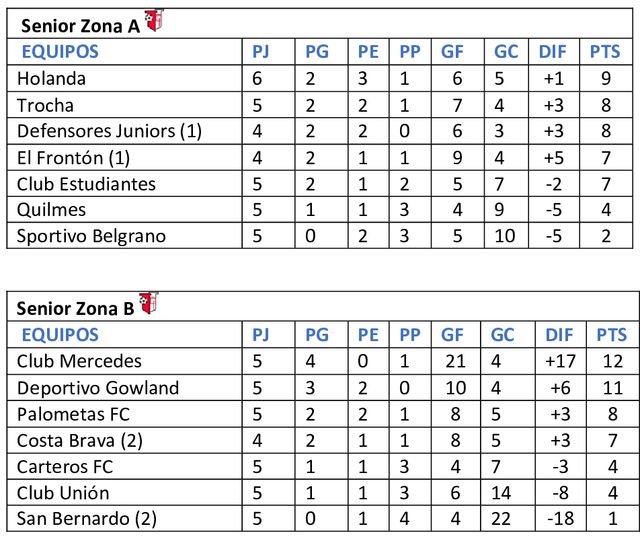
Task: Click the DIF header in Zona A table
Action: tap(553, 51)
